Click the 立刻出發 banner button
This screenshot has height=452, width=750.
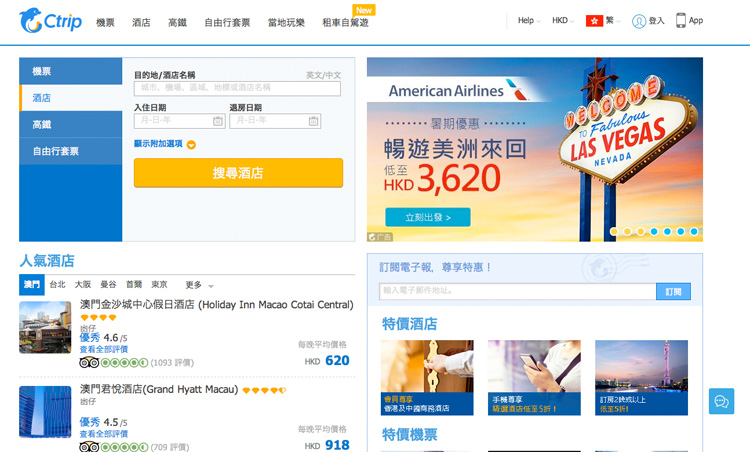click(x=428, y=217)
